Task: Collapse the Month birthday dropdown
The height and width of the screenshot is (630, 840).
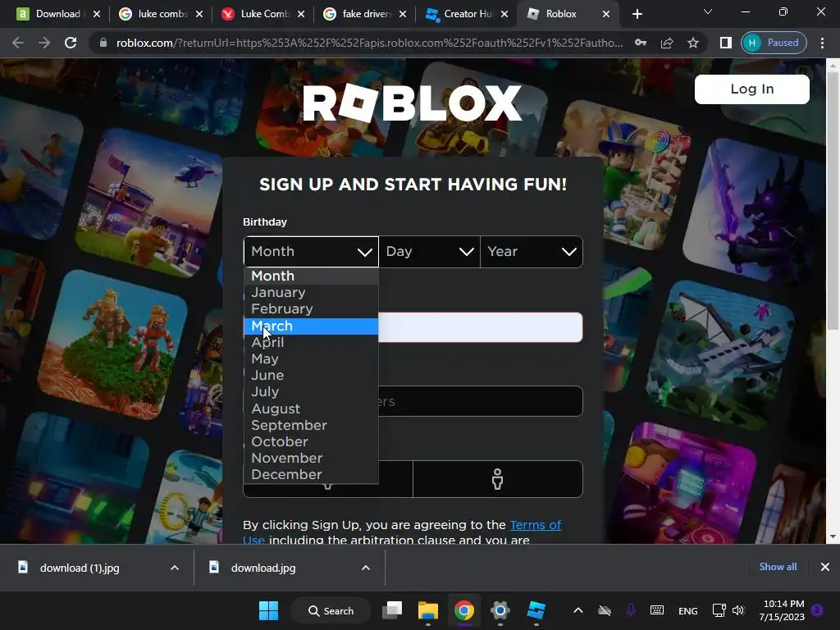Action: pos(311,251)
